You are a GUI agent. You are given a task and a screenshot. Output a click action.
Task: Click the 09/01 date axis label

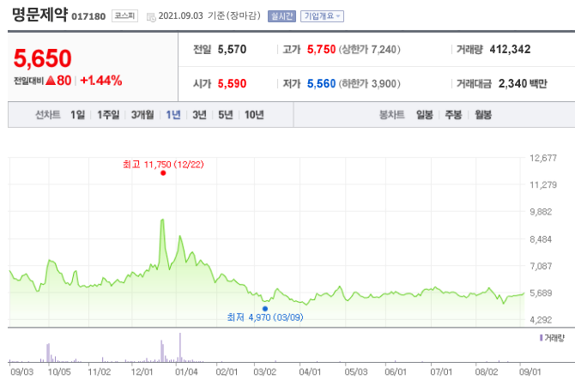click(530, 372)
